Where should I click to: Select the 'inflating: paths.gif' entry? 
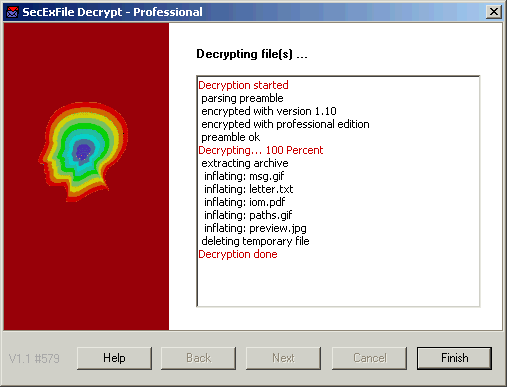click(x=248, y=215)
